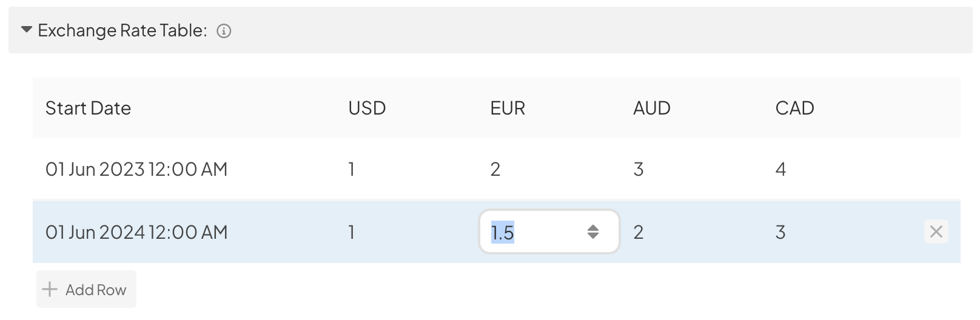Open the info icon beside Exchange Rate Table

point(224,31)
